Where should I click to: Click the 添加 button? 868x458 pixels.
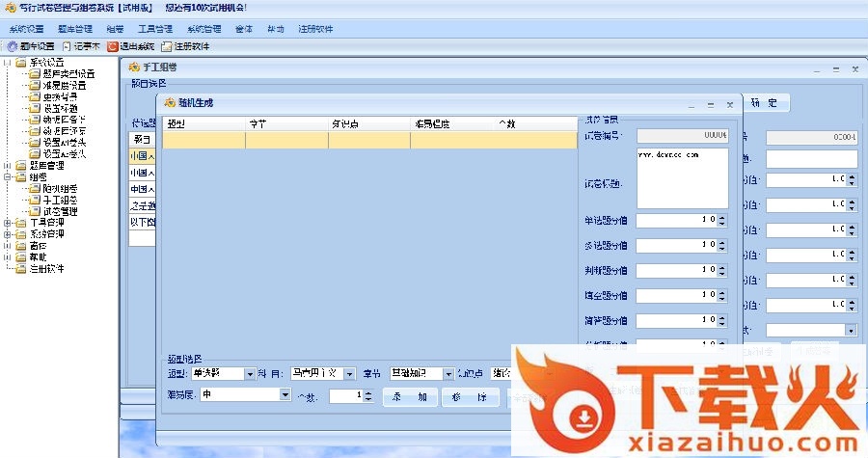pyautogui.click(x=409, y=395)
